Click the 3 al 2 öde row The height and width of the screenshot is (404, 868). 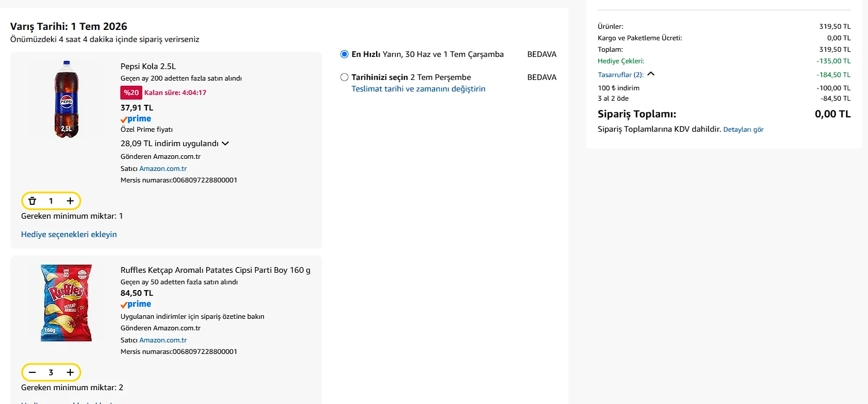(x=724, y=98)
